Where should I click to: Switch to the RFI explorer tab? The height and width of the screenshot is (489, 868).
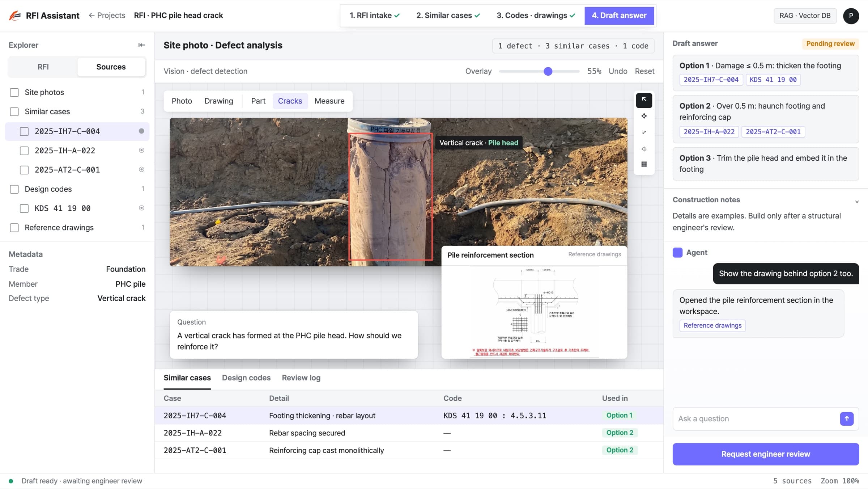tap(43, 67)
